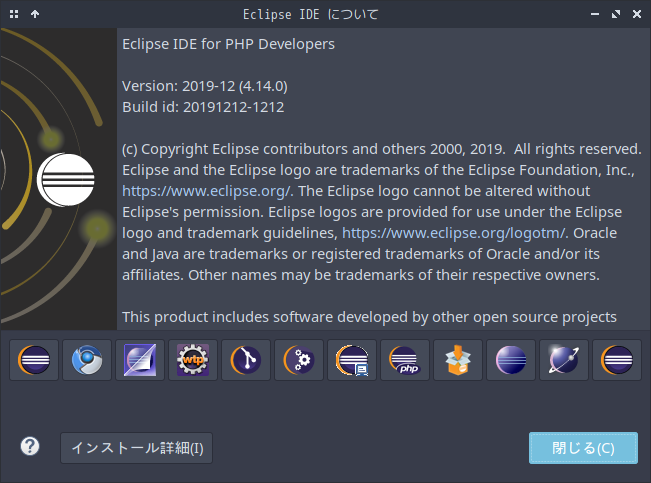Click the Git branch (EGit) feature icon
The height and width of the screenshot is (483, 651).
tap(246, 360)
